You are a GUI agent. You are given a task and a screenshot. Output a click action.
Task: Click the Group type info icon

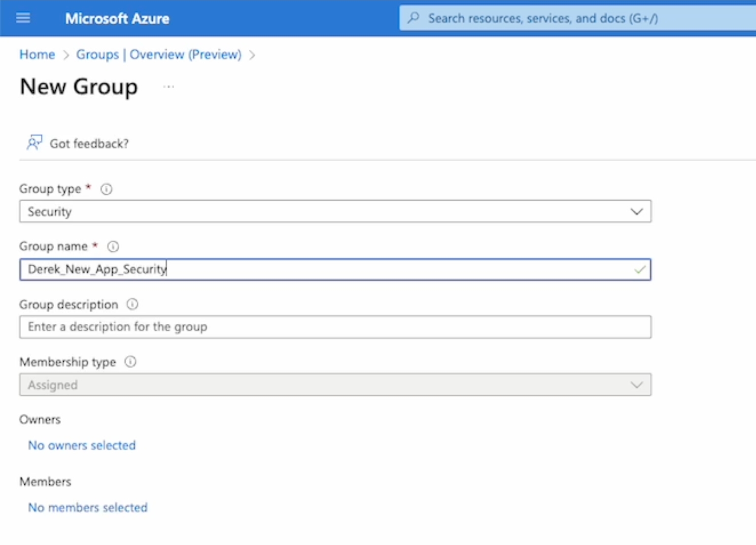pos(106,189)
